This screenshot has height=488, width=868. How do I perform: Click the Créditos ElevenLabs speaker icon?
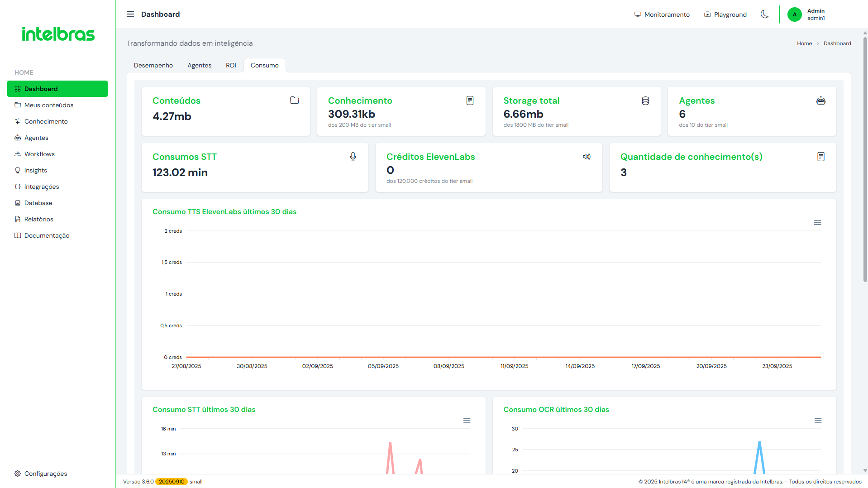(587, 157)
